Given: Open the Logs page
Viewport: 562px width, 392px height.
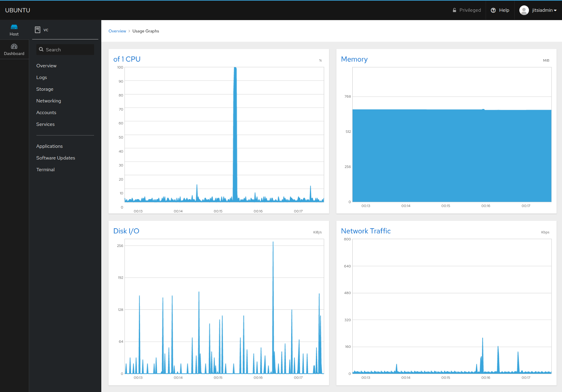Looking at the screenshot, I should (42, 78).
